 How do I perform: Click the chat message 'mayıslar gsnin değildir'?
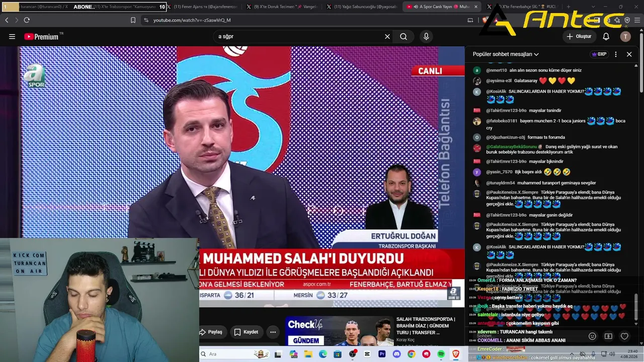[x=551, y=215]
